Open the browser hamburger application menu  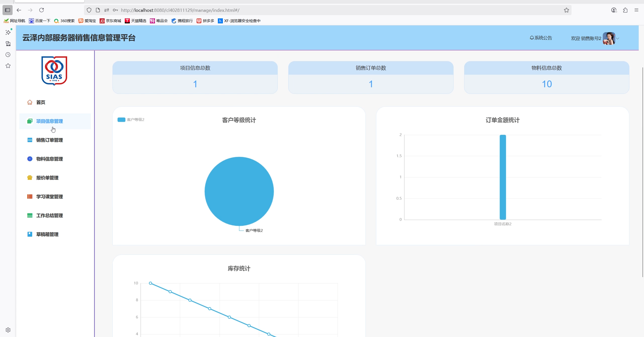coord(636,10)
